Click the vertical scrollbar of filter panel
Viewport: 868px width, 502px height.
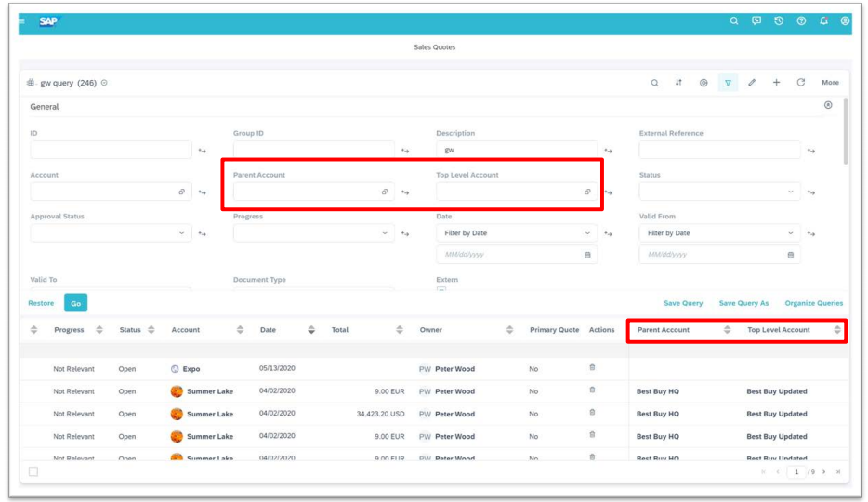[x=846, y=131]
